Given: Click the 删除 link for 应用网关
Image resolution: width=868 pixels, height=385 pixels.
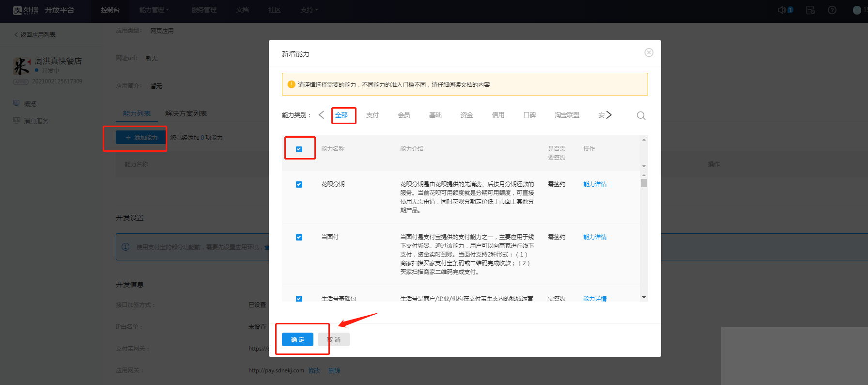Looking at the screenshot, I should (x=334, y=370).
